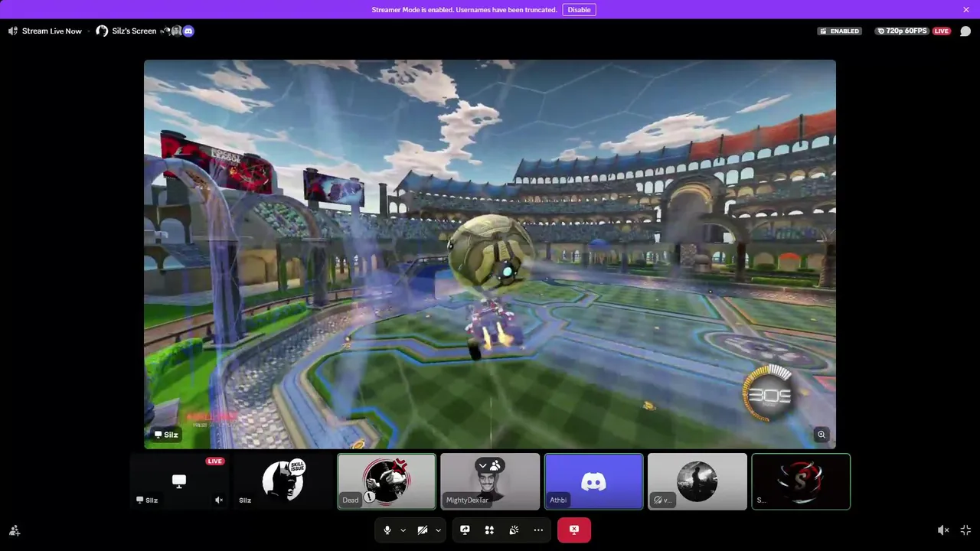Image resolution: width=980 pixels, height=551 pixels.
Task: Select the Silz live screen-share tile
Action: [179, 481]
